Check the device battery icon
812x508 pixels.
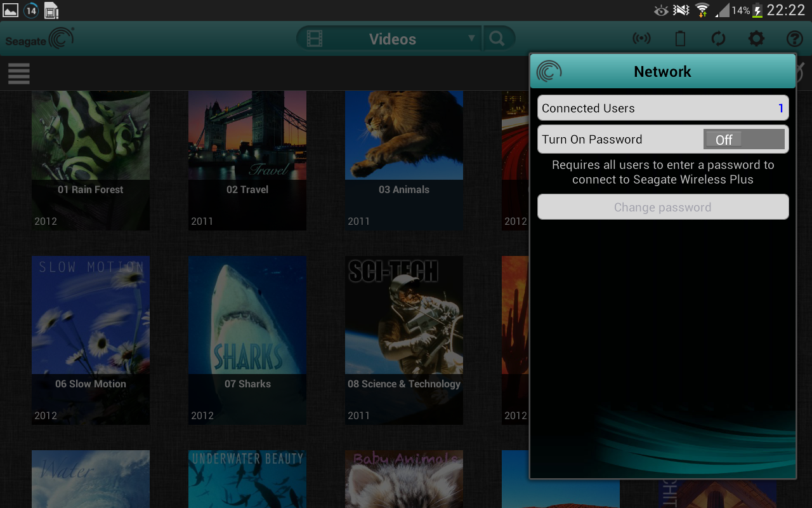point(680,39)
